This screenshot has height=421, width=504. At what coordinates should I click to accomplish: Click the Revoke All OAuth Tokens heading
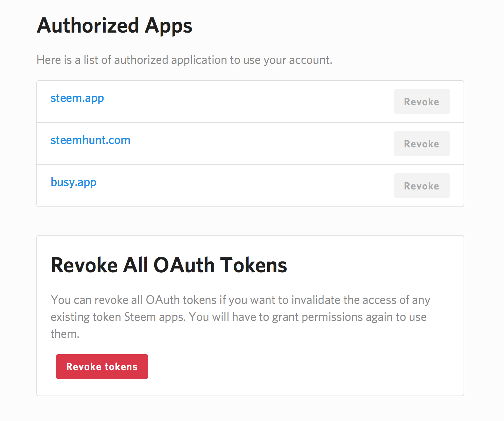(169, 265)
